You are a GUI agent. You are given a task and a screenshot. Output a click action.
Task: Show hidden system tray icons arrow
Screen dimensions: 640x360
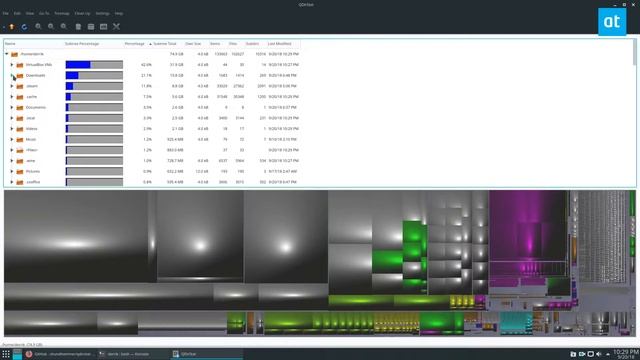[x=608, y=354]
